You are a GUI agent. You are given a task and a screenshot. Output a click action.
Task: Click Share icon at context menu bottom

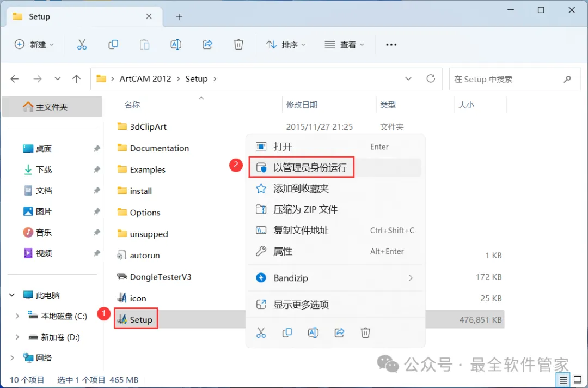[x=339, y=332]
